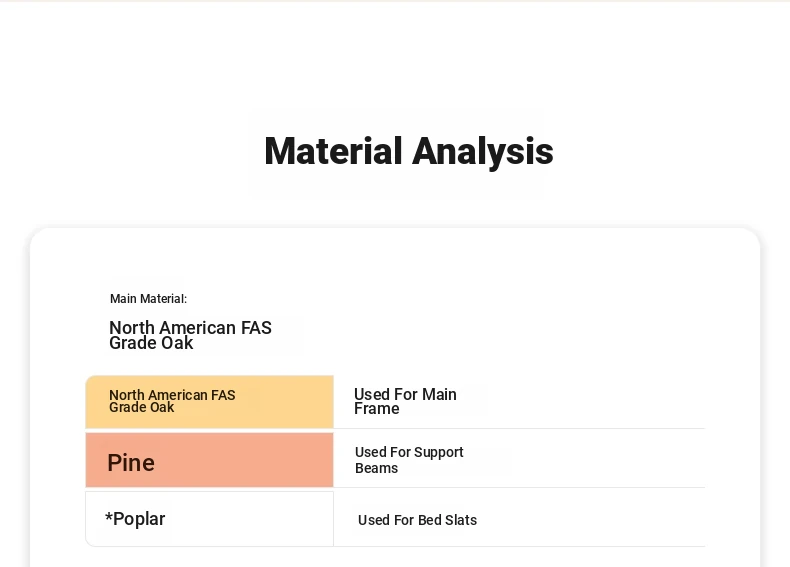790x567 pixels.
Task: Click the salmon Pine cell
Action: [x=210, y=460]
